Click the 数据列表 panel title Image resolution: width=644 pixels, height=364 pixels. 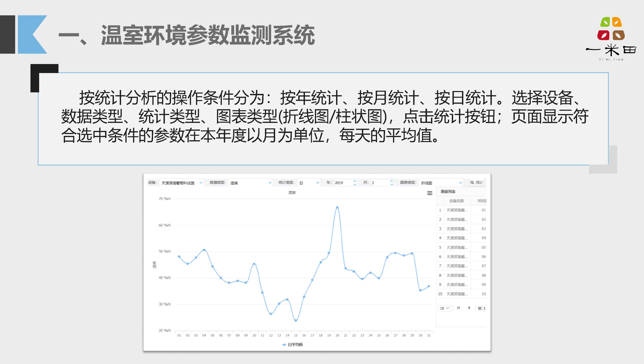coord(448,192)
